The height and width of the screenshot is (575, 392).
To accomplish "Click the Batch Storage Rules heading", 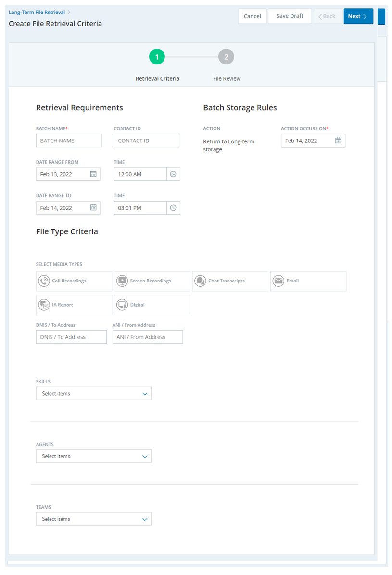I will click(240, 107).
